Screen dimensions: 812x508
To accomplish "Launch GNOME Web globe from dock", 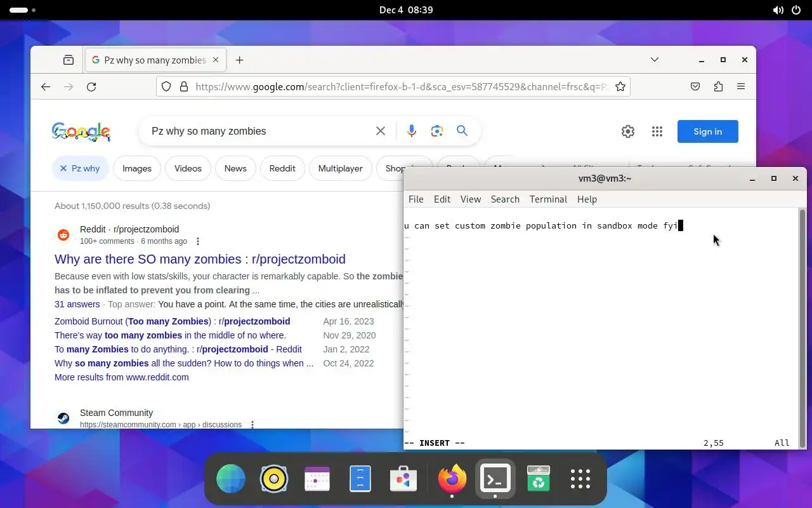I will (x=231, y=479).
